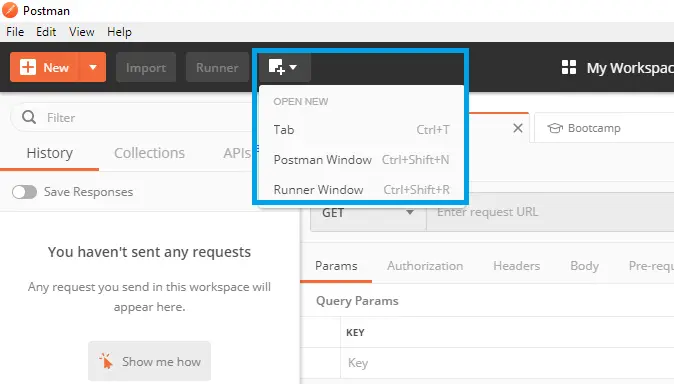This screenshot has height=384, width=674.
Task: Switch to the History tab
Action: point(49,153)
